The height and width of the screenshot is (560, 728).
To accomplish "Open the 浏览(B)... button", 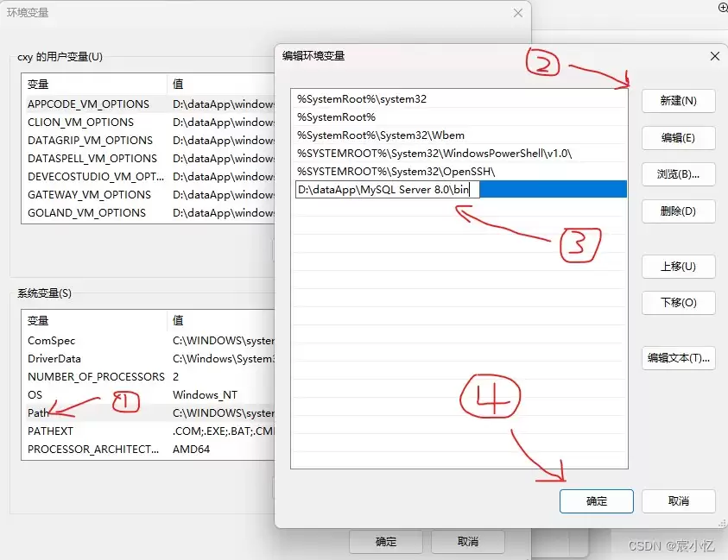I will pyautogui.click(x=678, y=174).
